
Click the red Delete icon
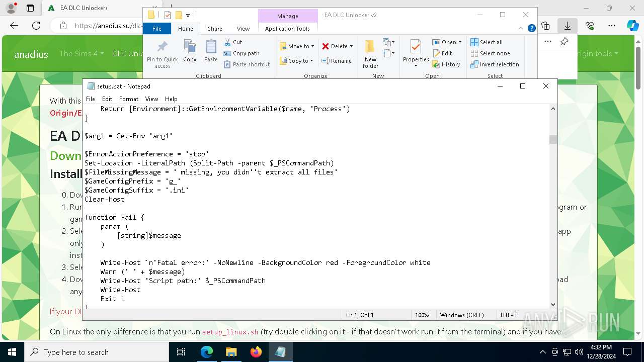pos(326,46)
